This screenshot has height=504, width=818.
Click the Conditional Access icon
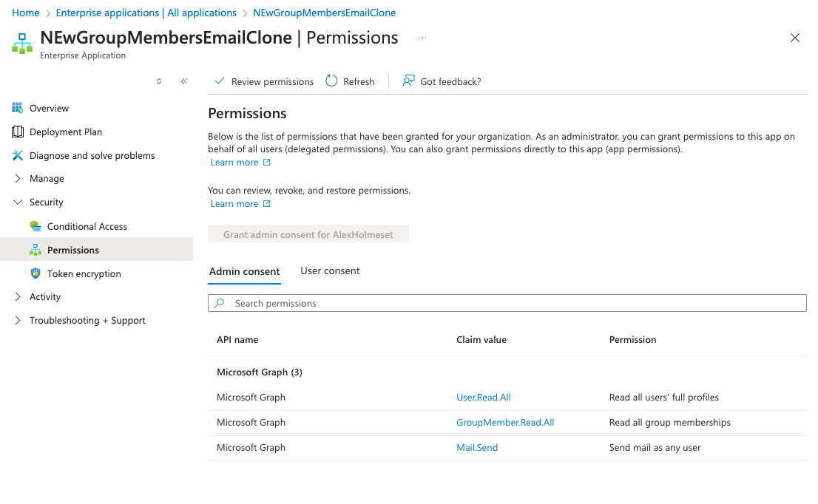coord(36,226)
